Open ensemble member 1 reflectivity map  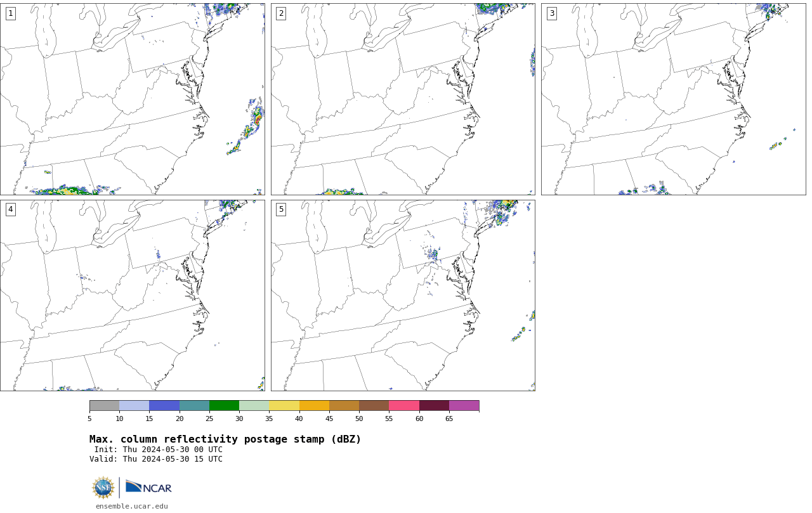tap(132, 99)
